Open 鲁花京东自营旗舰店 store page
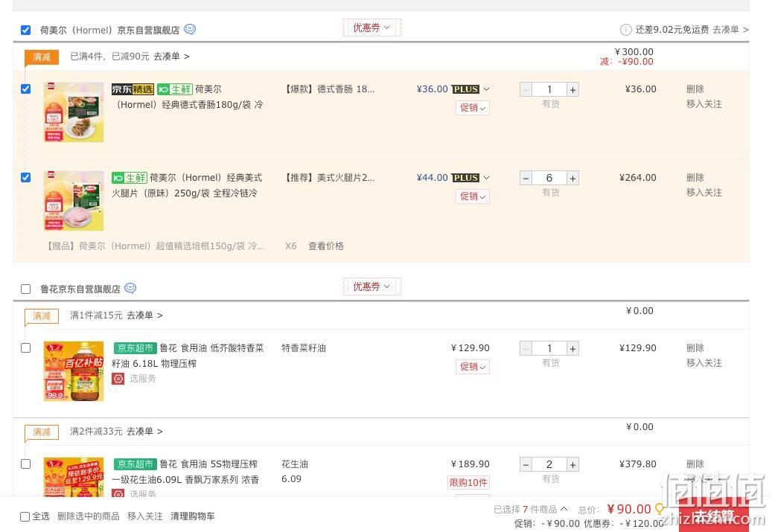The height and width of the screenshot is (532, 772). click(80, 289)
